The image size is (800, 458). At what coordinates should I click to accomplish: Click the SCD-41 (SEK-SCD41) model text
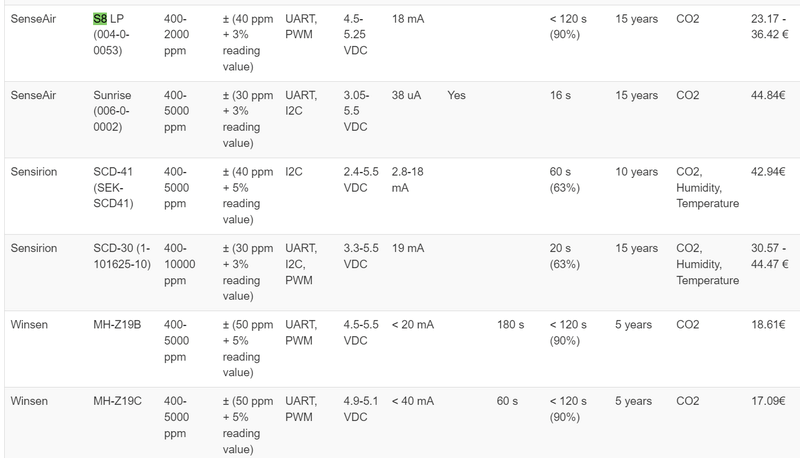113,188
